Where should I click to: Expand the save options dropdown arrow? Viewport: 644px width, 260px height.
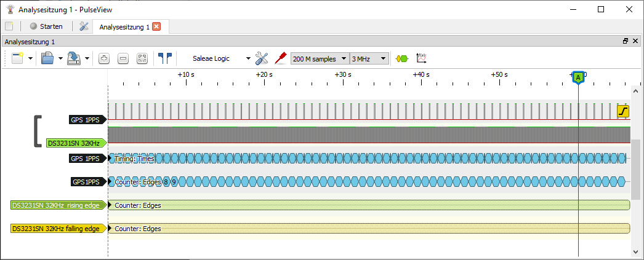point(87,58)
